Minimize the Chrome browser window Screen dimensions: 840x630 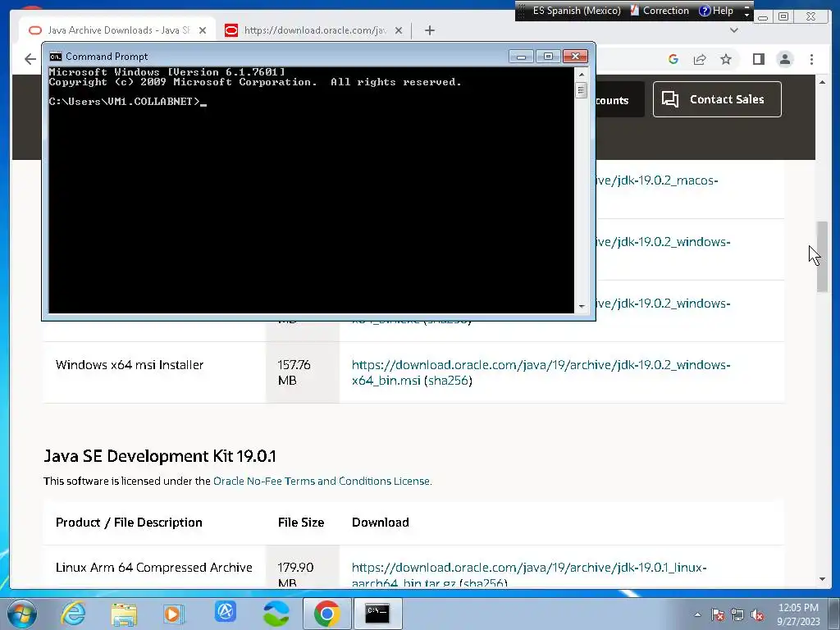(763, 17)
